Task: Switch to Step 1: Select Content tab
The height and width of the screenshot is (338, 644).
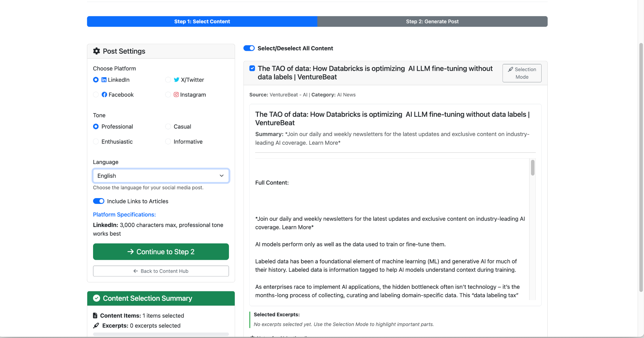Action: click(202, 22)
